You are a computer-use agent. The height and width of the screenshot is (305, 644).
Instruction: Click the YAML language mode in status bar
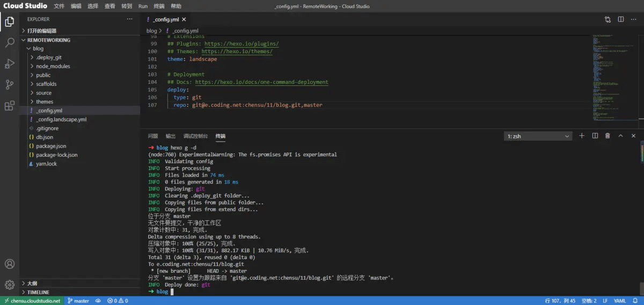[x=620, y=301]
